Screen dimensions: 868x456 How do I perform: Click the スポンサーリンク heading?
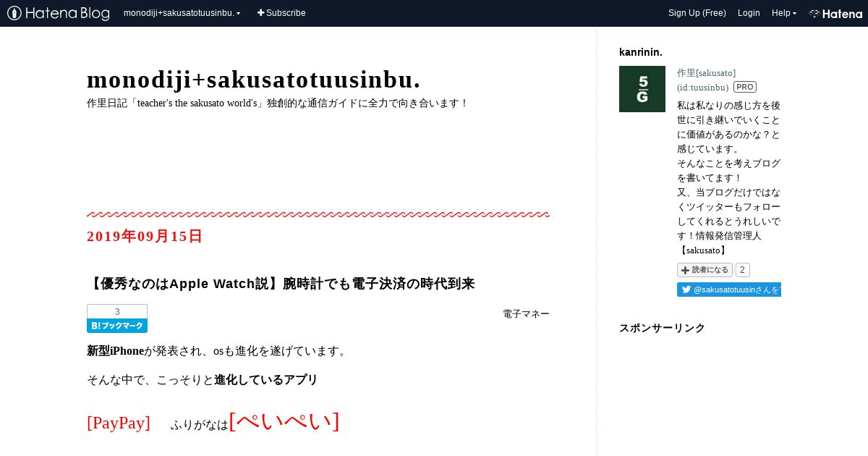click(662, 328)
